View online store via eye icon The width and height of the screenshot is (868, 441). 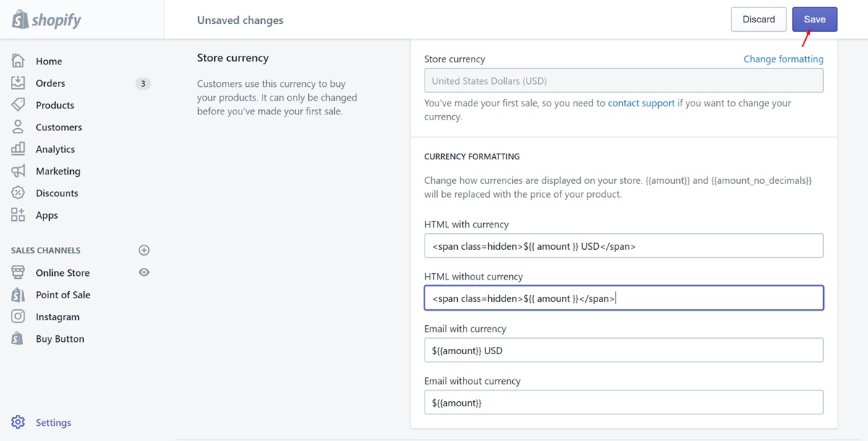point(144,272)
